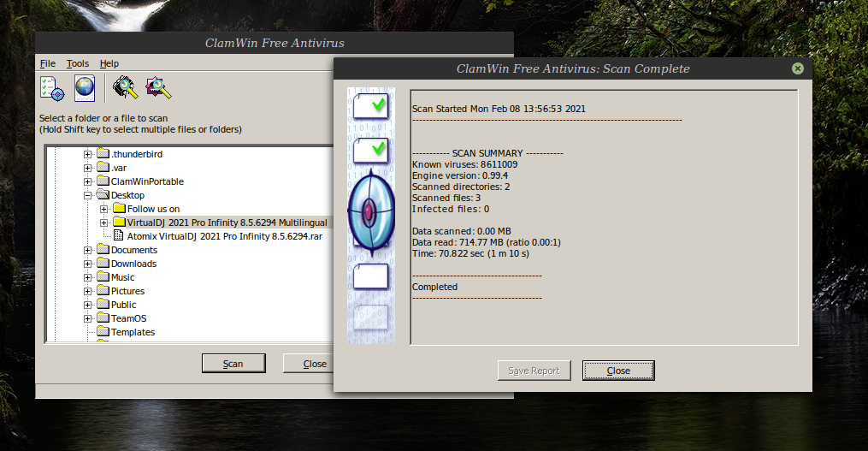Click the Public folder icon
The height and width of the screenshot is (451, 868).
(103, 304)
